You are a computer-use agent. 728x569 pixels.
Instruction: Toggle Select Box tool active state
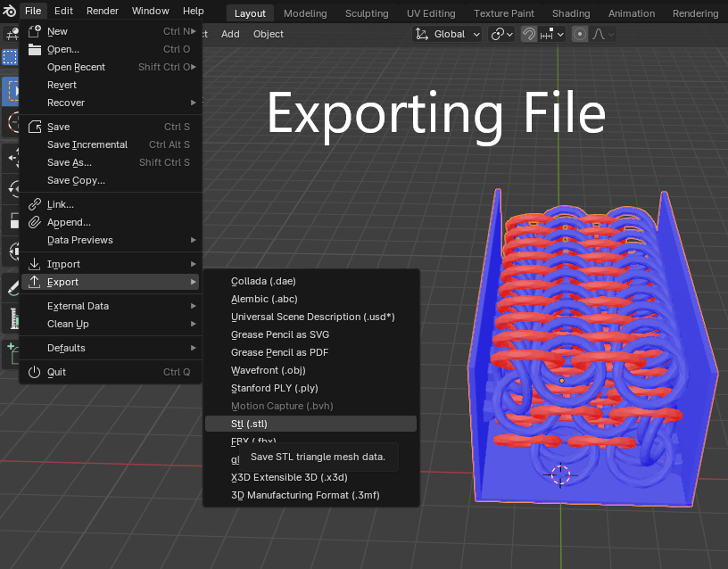point(11,91)
